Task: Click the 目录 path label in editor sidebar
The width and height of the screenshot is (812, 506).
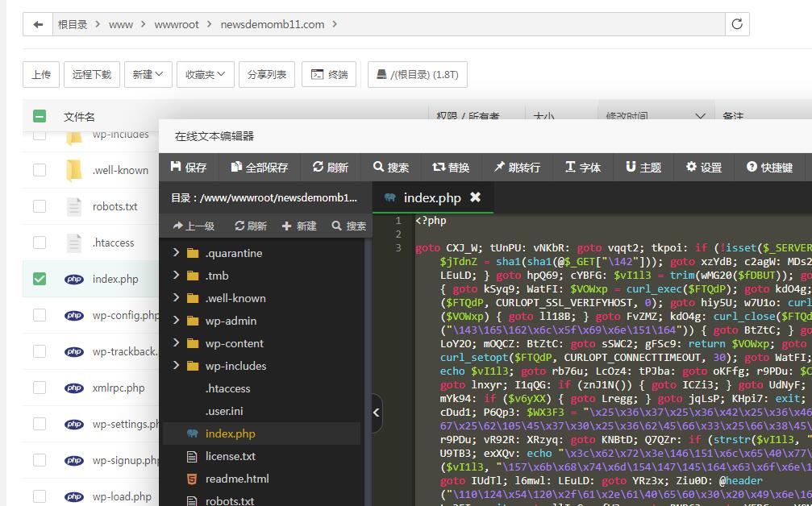Action: tap(264, 197)
